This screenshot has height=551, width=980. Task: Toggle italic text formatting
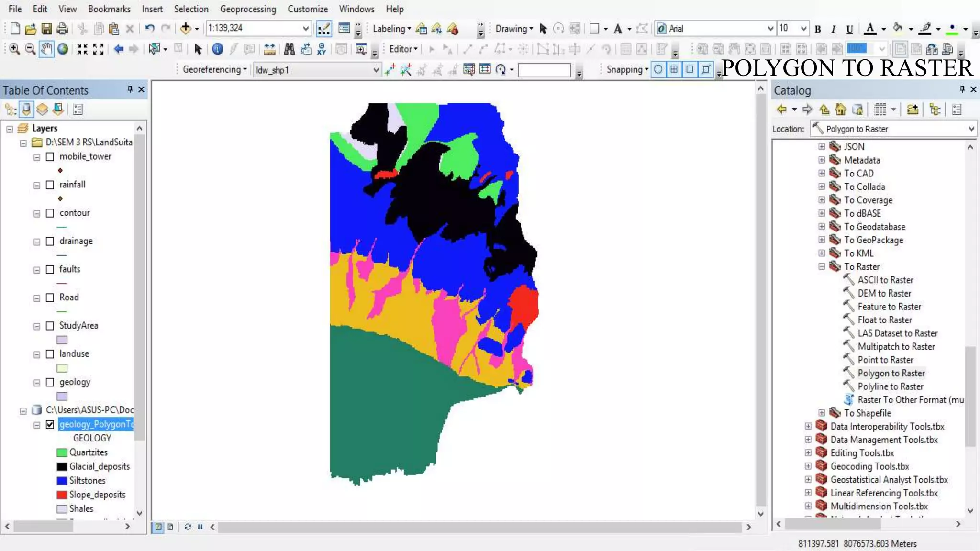(834, 29)
